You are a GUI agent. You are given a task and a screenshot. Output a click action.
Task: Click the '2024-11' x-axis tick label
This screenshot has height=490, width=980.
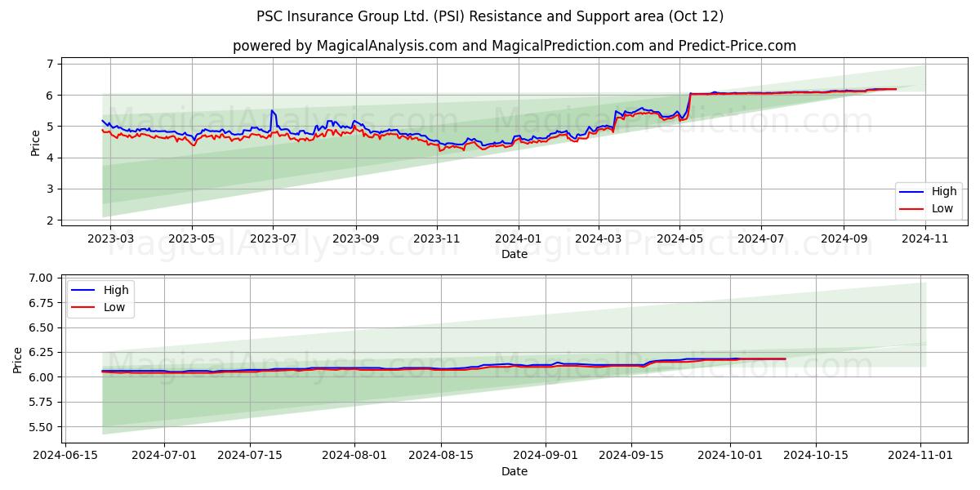[925, 238]
